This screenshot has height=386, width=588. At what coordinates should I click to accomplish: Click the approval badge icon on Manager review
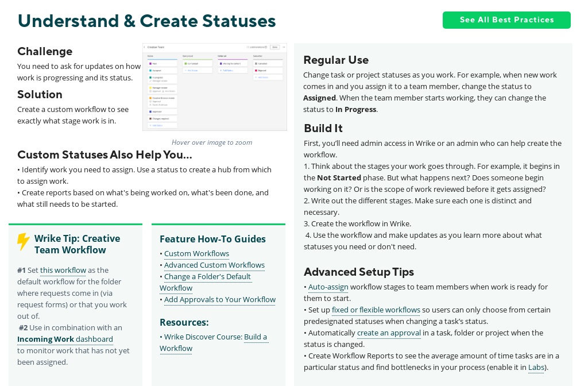click(x=151, y=91)
